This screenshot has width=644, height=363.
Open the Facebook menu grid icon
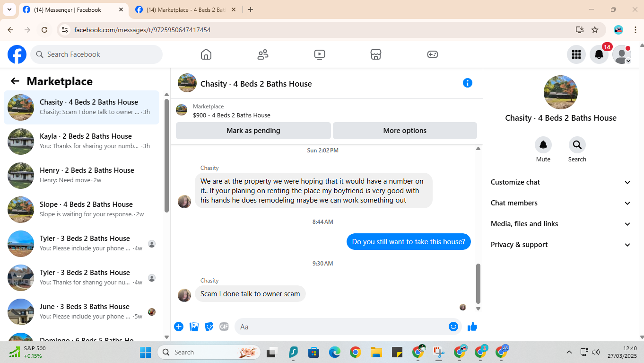coord(576,54)
